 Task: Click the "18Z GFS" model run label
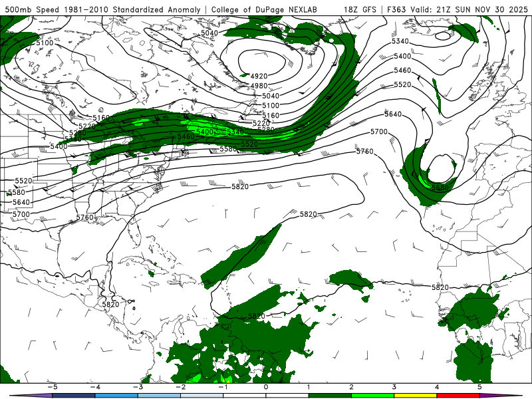pyautogui.click(x=360, y=9)
